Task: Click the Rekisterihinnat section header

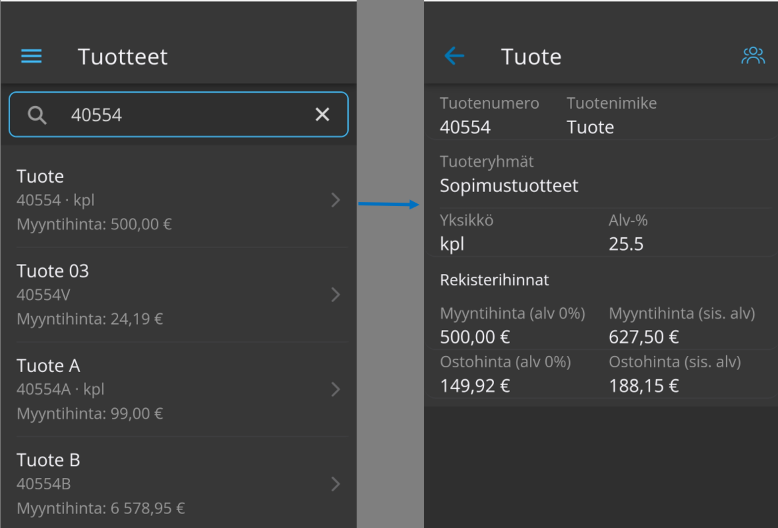Action: coord(494,280)
